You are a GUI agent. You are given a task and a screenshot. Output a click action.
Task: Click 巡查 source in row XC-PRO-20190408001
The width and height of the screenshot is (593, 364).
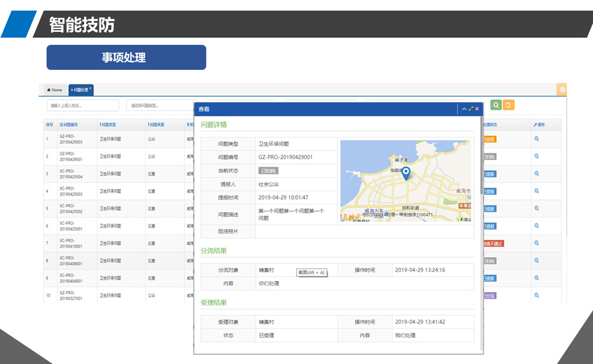click(x=152, y=261)
